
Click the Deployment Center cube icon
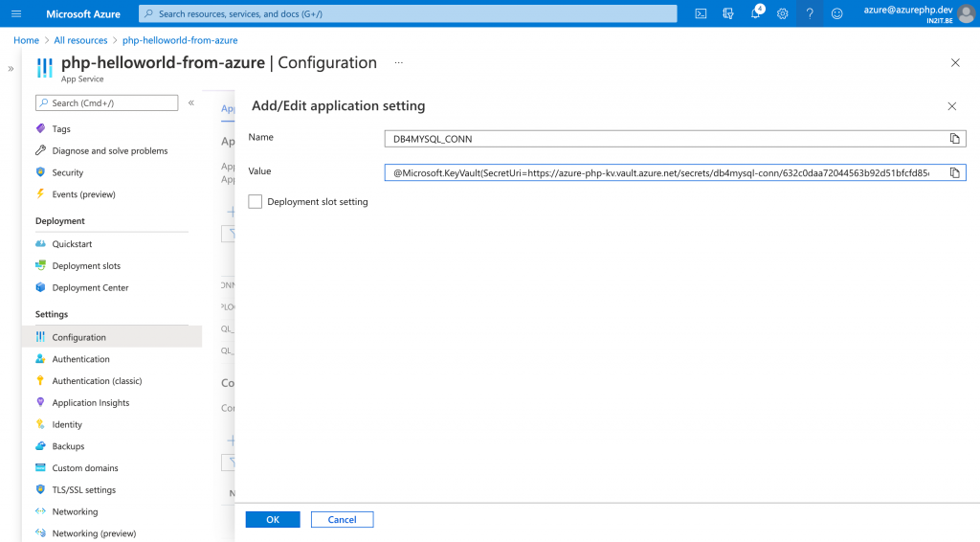point(40,287)
